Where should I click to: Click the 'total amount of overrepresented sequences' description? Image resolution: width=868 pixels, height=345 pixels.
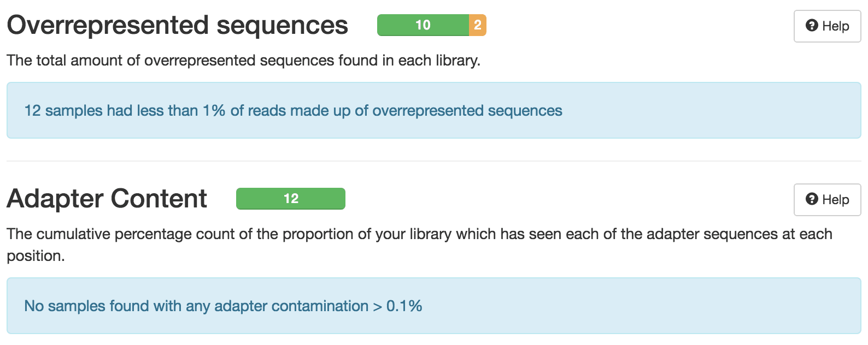coord(243,61)
